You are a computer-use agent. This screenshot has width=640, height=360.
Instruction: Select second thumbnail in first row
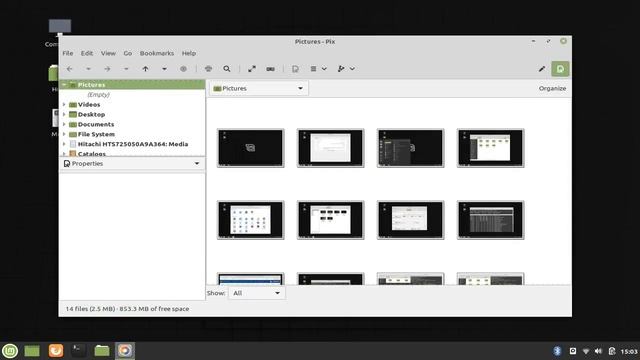click(x=331, y=148)
